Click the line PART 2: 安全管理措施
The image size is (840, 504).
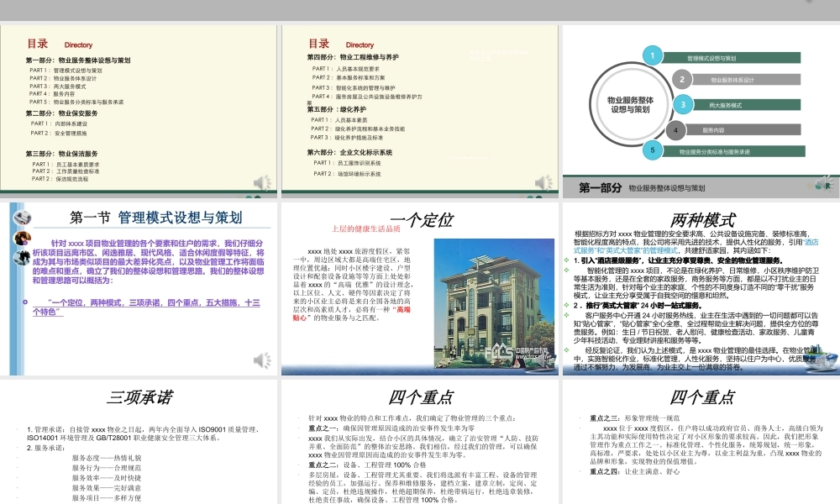tap(59, 133)
